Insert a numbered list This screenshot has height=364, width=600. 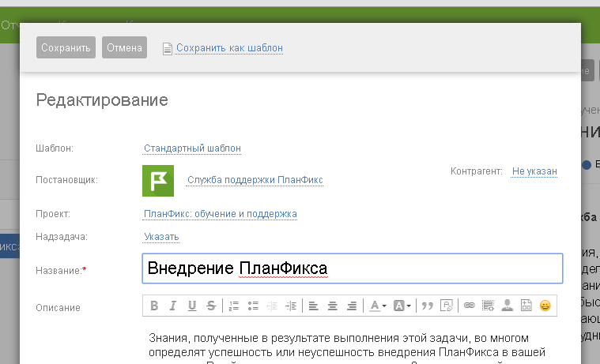coord(234,306)
